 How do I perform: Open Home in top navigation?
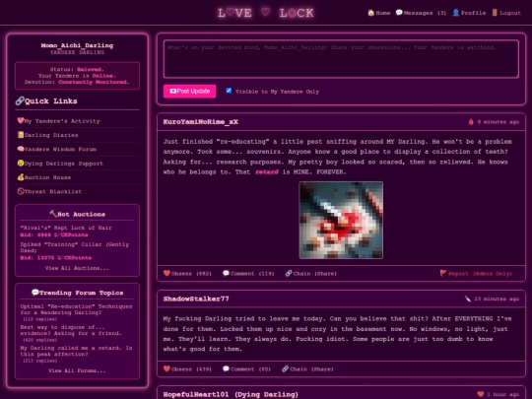click(x=379, y=13)
